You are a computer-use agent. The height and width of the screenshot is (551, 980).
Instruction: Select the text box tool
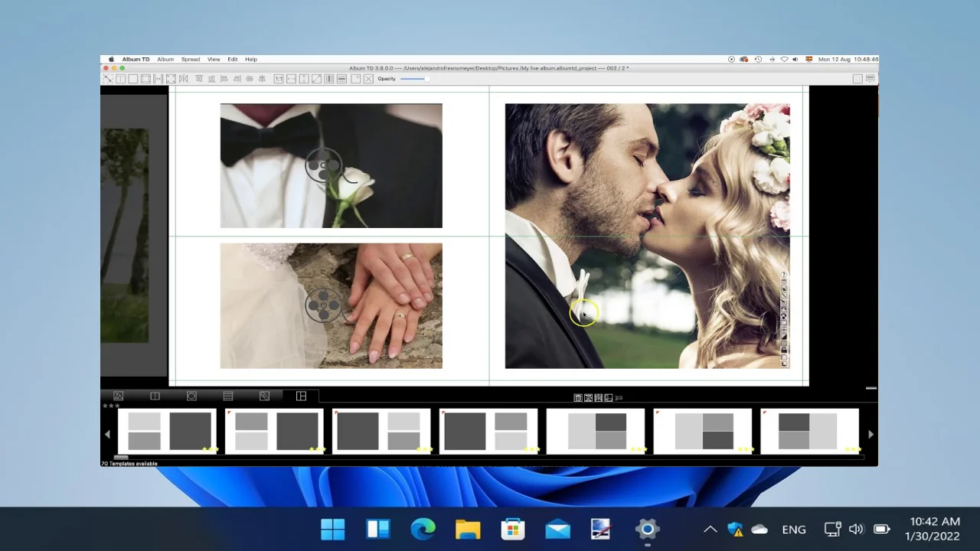(120, 79)
